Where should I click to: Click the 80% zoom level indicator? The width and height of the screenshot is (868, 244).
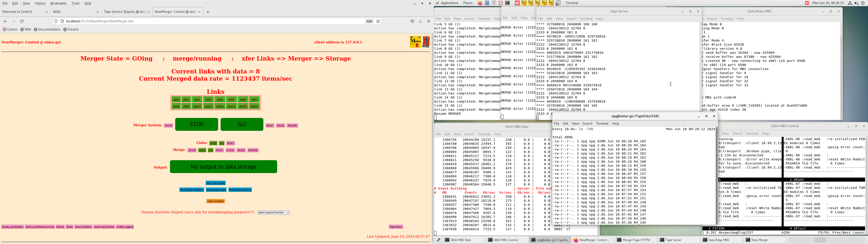[x=369, y=21]
